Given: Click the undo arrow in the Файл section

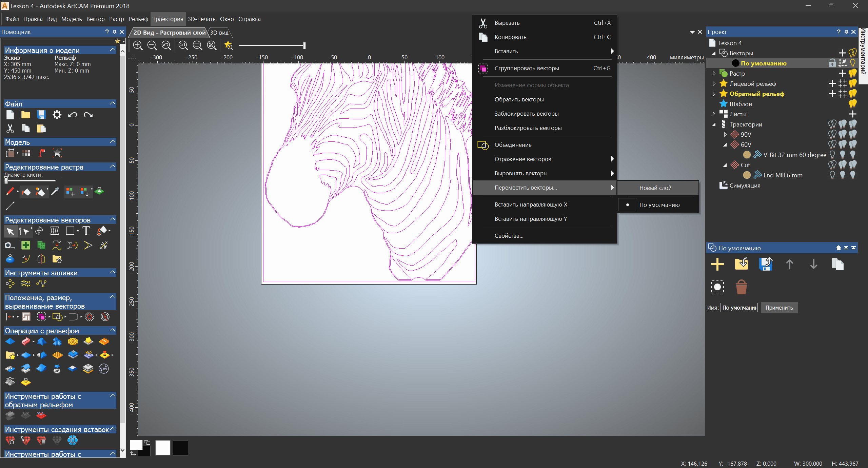Looking at the screenshot, I should [72, 115].
